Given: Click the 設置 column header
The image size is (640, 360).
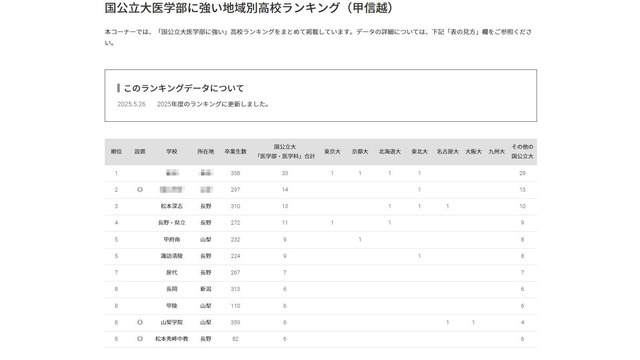Looking at the screenshot, I should (x=140, y=151).
